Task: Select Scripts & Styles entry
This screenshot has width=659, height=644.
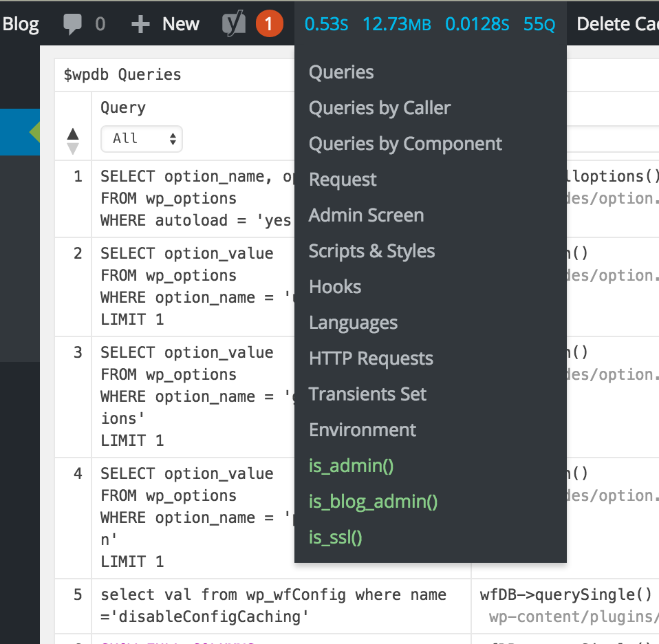Action: click(x=371, y=251)
